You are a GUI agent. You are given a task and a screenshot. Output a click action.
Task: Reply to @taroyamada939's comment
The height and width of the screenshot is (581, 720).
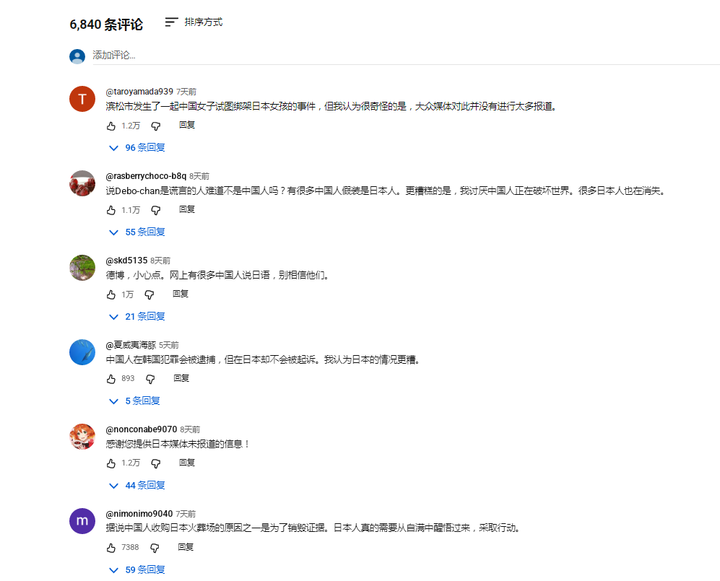click(187, 125)
